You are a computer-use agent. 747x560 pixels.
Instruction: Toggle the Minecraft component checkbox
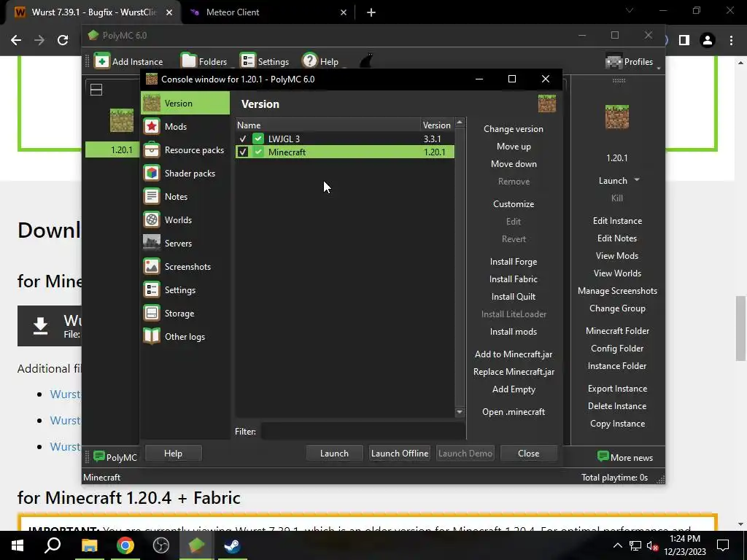click(x=243, y=152)
